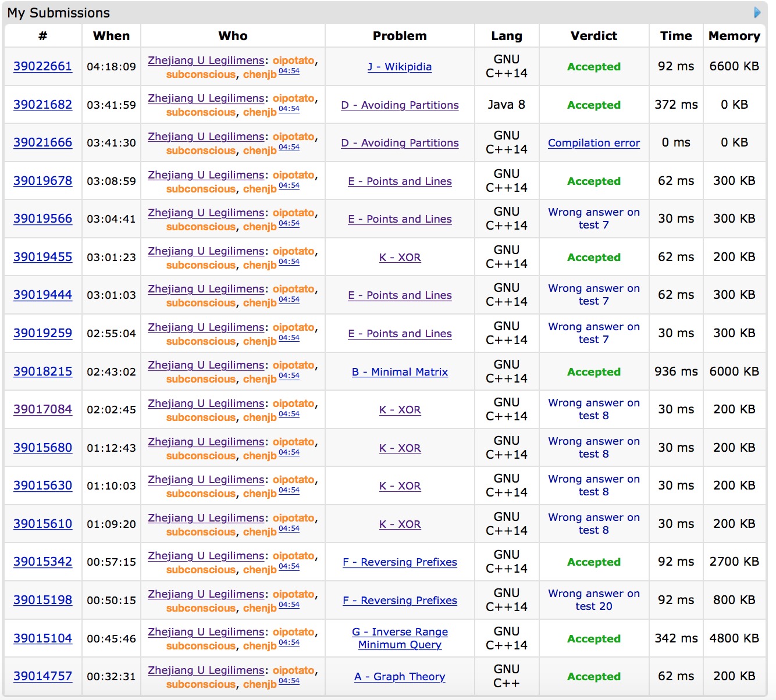Viewport: 776px width, 700px height.
Task: Click the blue arrow beside My Submissions
Action: click(757, 12)
